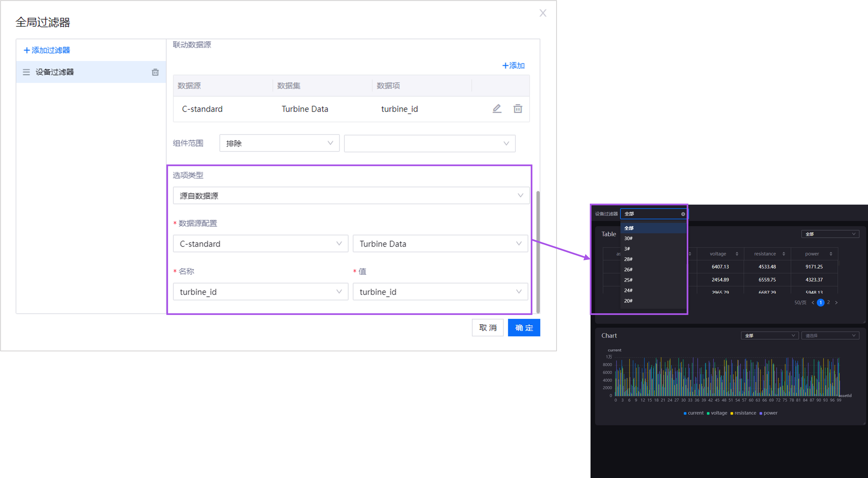Sort the power column
Viewport: 868px width, 478px height.
pyautogui.click(x=830, y=254)
